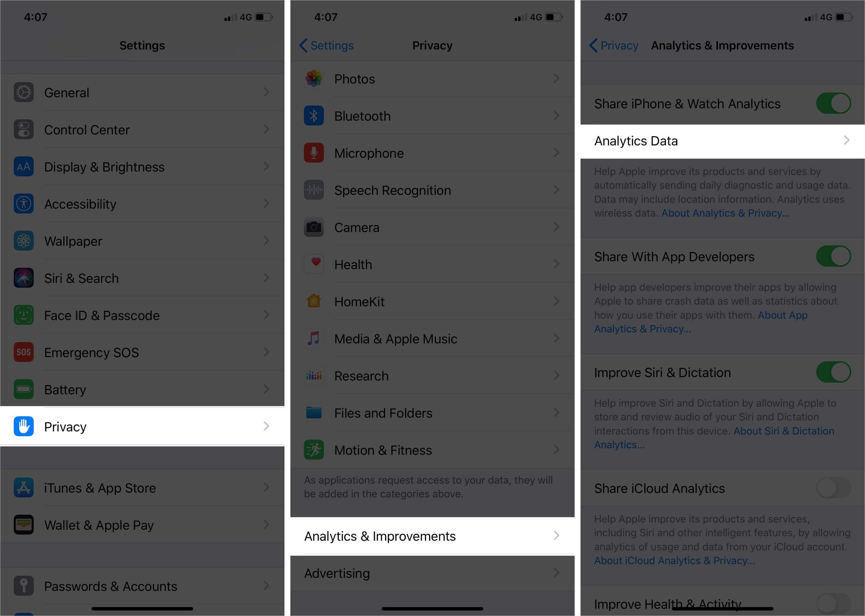
Task: Open the Photos privacy settings
Action: pos(432,79)
